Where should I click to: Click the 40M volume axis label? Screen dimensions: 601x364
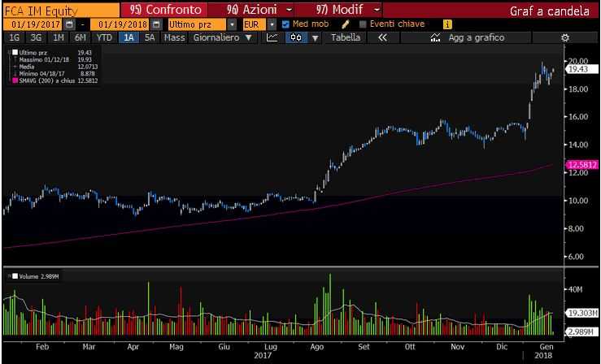tap(575, 290)
